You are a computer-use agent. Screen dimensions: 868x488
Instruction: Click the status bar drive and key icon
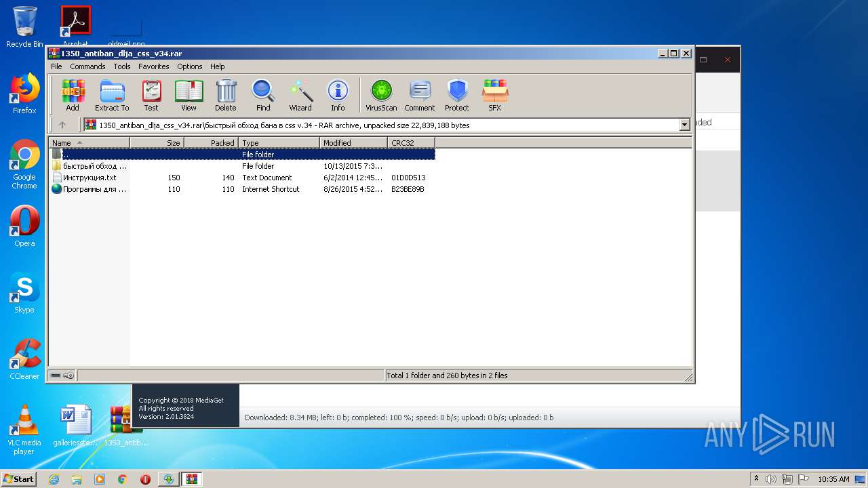62,375
